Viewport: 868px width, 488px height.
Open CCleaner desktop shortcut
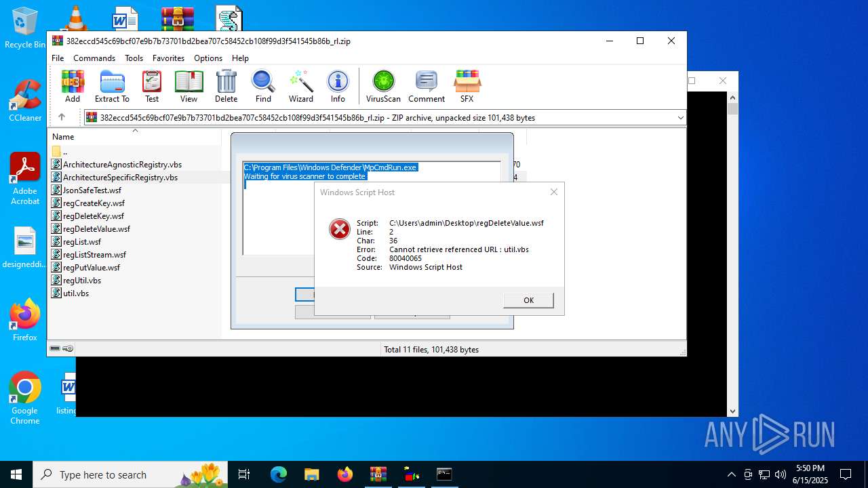click(25, 101)
